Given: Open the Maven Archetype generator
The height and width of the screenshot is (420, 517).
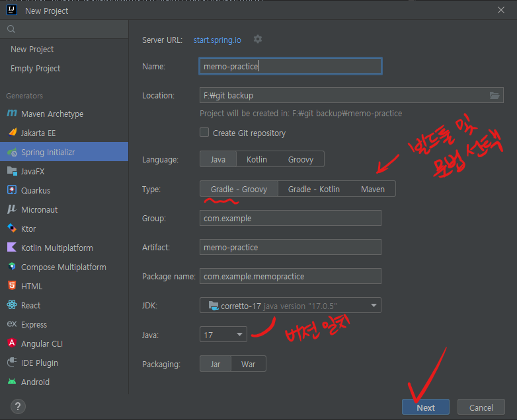Looking at the screenshot, I should coord(64,114).
